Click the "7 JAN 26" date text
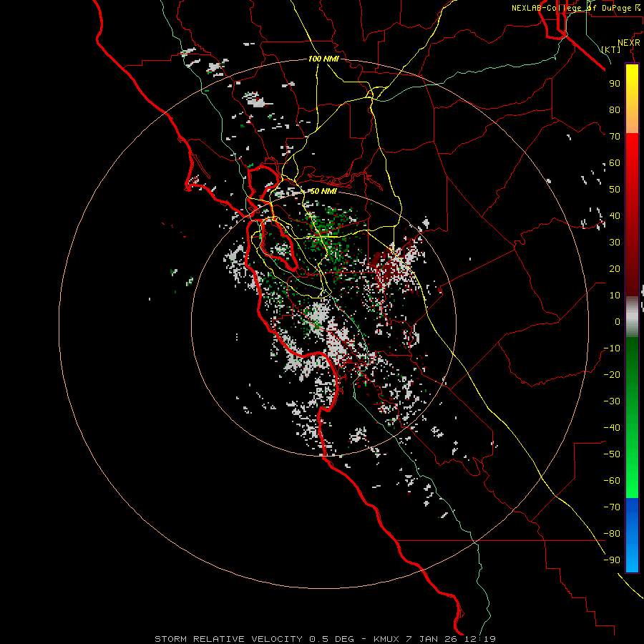 pyautogui.click(x=432, y=639)
